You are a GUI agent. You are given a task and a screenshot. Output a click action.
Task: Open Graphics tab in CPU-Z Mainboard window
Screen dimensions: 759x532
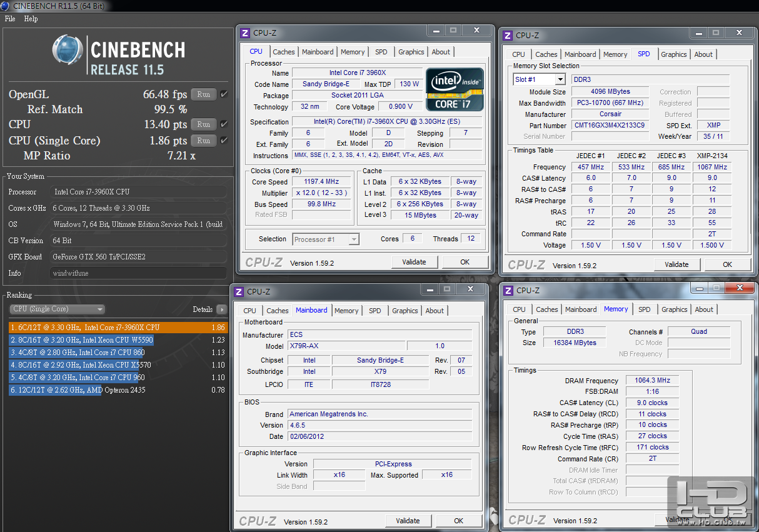point(405,311)
